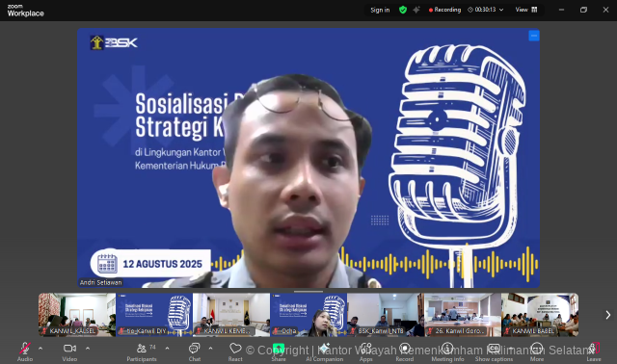
Task: Select the KANWIL BABEL participant thumbnail
Action: [540, 315]
